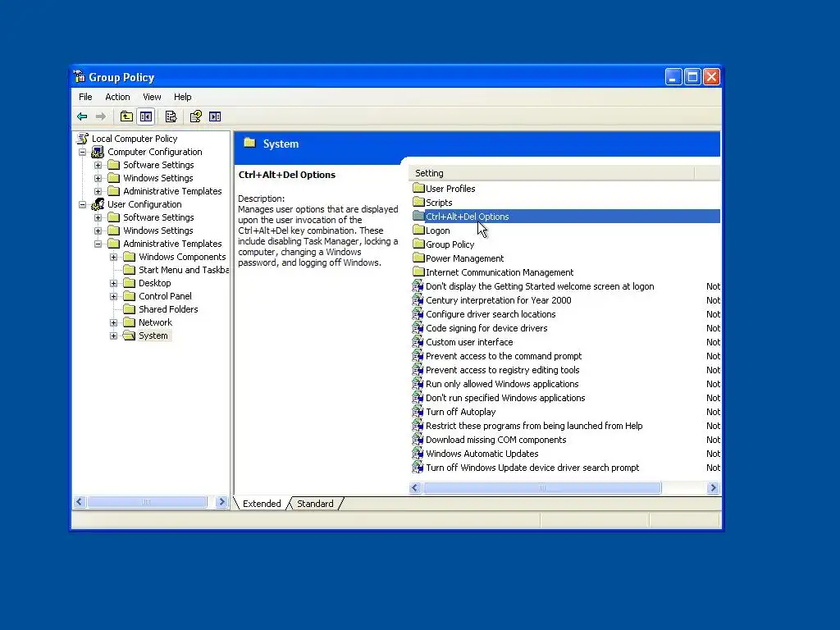Select Start Menu and Taskbar in tree
The height and width of the screenshot is (630, 840).
pyautogui.click(x=183, y=270)
